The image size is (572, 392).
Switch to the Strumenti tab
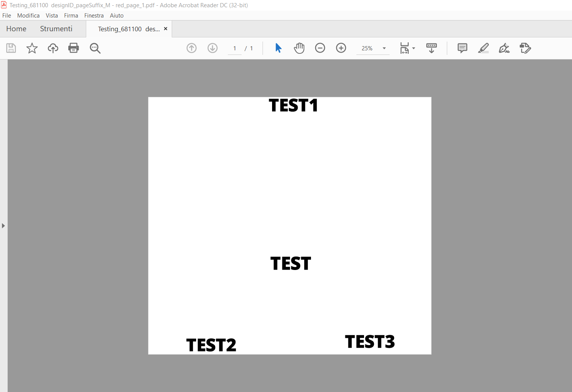click(x=56, y=29)
